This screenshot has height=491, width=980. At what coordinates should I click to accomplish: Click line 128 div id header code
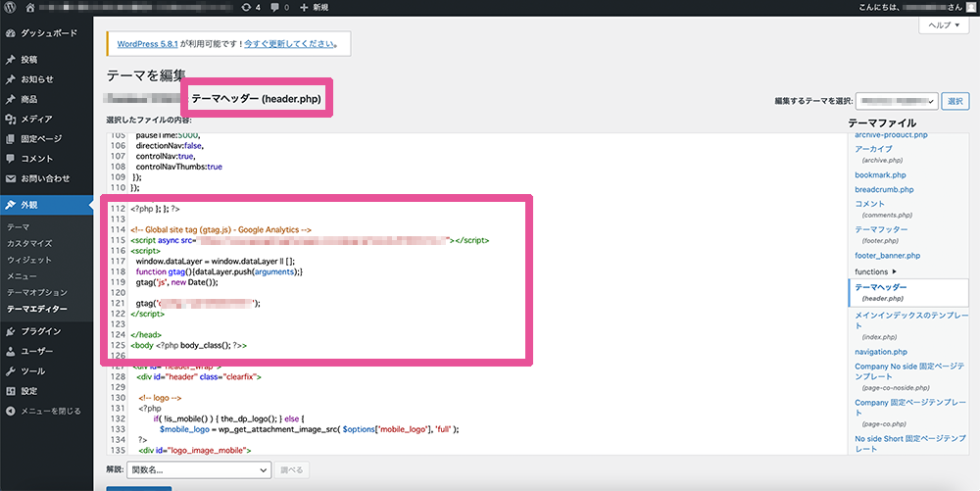[199, 376]
